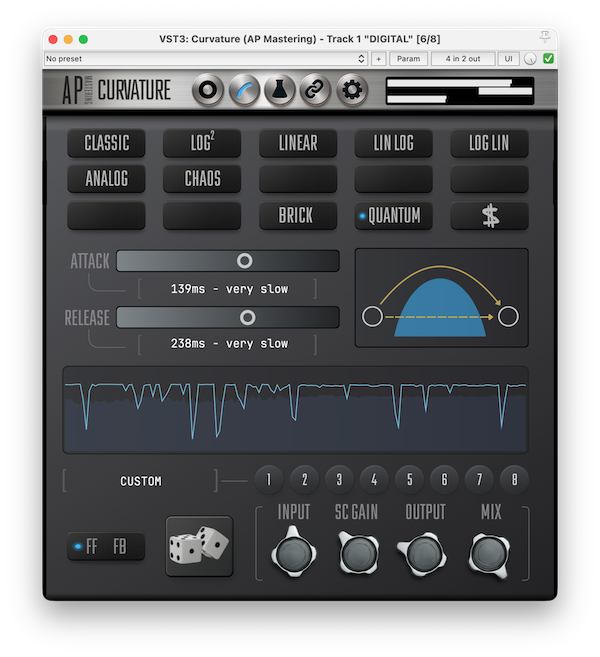Open the flask experimental icon
This screenshot has height=657, width=600.
point(279,90)
